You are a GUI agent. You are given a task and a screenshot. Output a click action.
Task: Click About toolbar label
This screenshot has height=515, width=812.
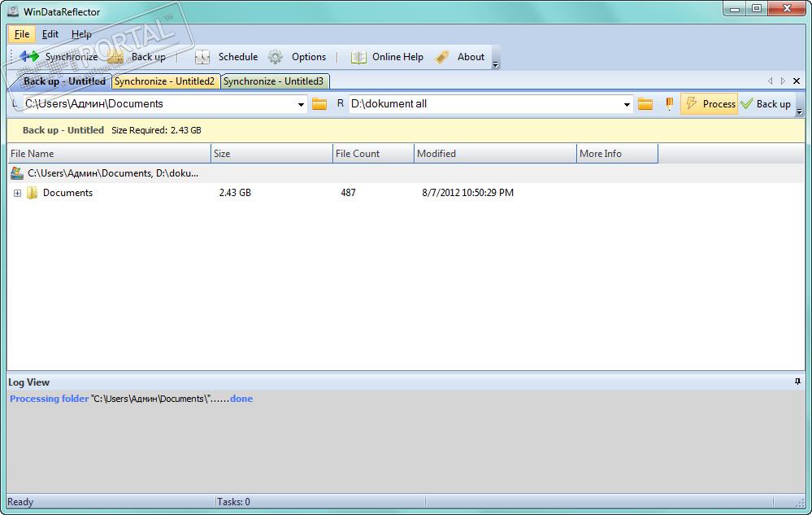click(471, 57)
